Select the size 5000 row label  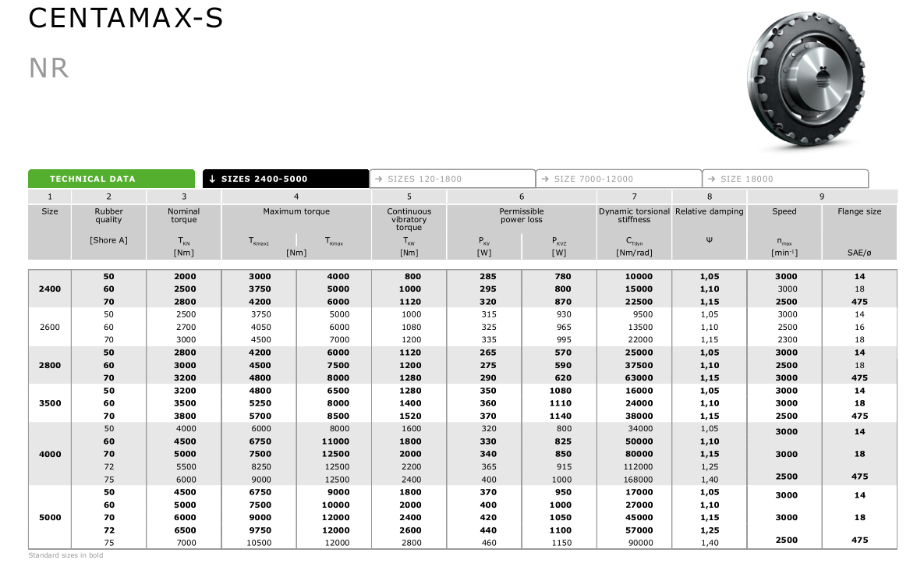click(x=49, y=517)
